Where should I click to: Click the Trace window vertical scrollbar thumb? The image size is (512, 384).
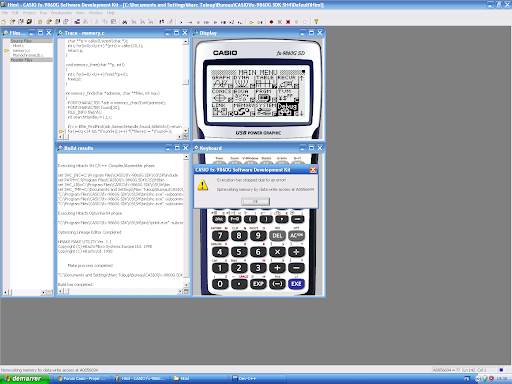tap(186, 82)
